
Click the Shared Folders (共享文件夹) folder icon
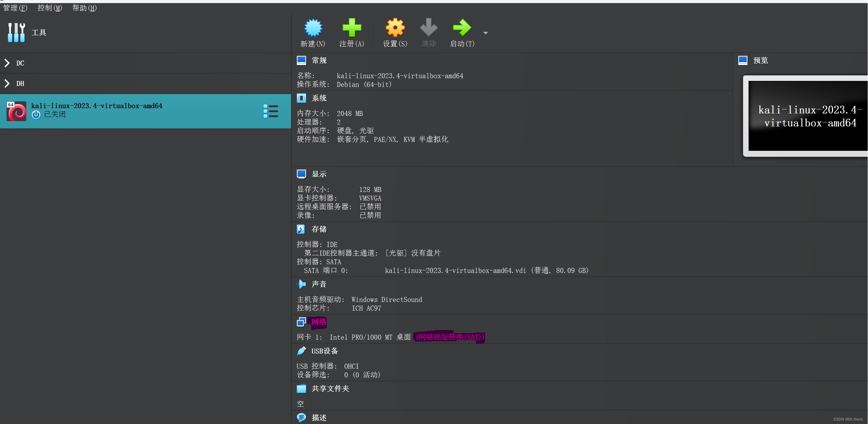click(301, 389)
